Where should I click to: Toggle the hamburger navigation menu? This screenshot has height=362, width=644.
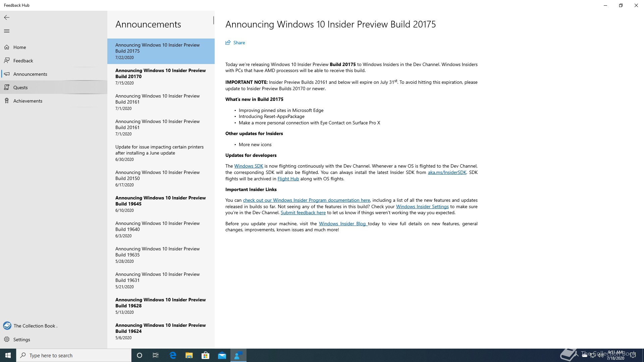pyautogui.click(x=7, y=31)
